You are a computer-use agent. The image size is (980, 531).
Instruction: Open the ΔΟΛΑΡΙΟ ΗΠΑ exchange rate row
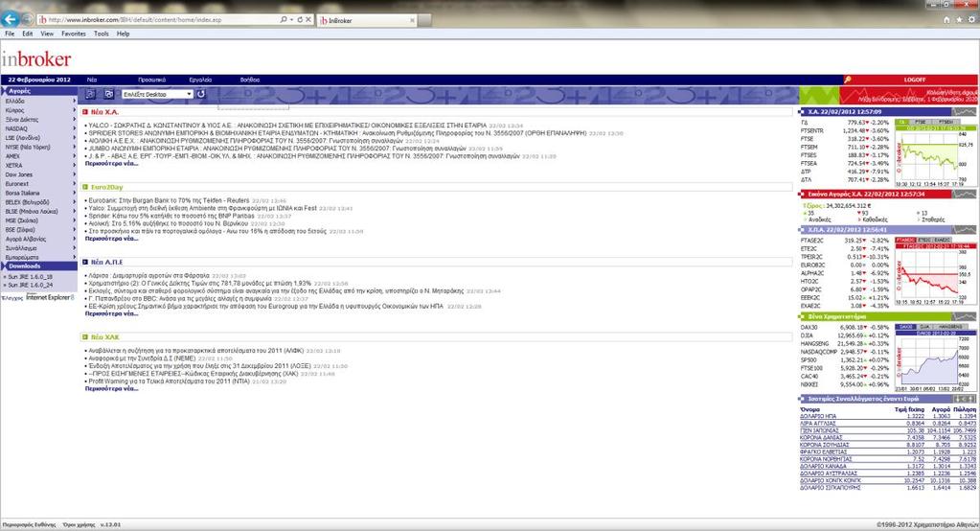(x=887, y=416)
